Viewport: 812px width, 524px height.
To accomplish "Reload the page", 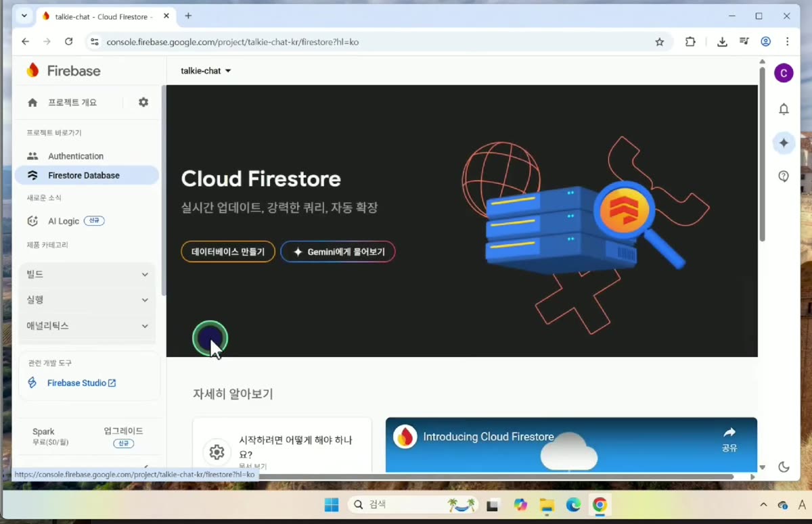I will pos(68,42).
